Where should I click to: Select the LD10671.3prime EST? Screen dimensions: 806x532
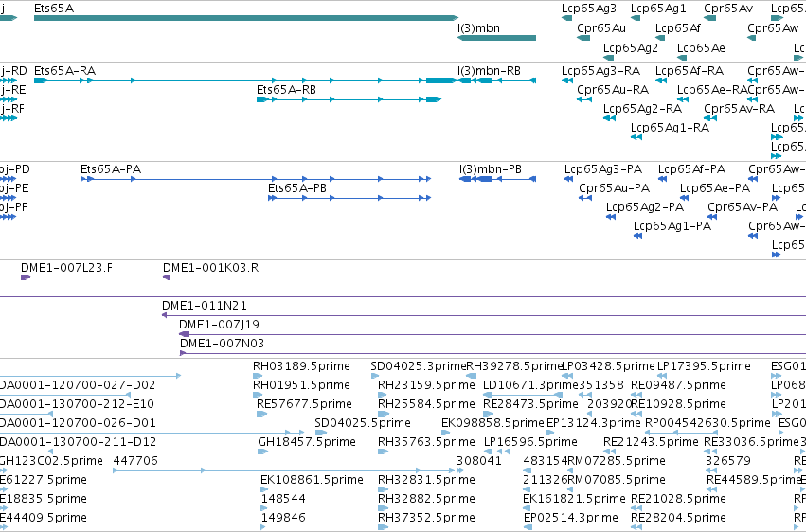[x=523, y=395]
